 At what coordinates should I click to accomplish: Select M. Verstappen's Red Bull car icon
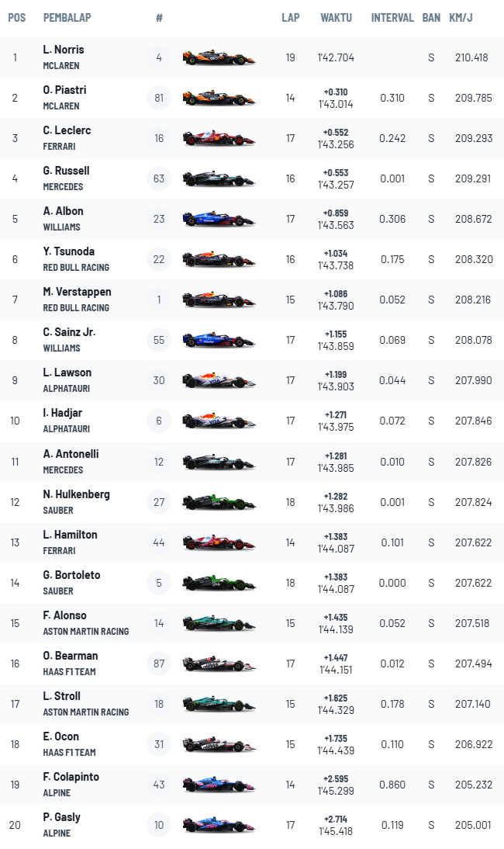point(219,300)
